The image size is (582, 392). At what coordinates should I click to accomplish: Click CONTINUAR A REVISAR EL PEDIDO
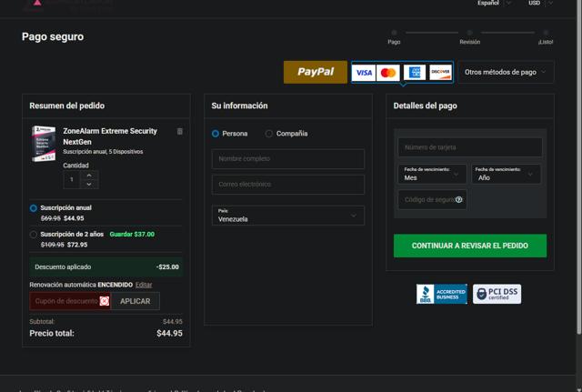coord(470,246)
